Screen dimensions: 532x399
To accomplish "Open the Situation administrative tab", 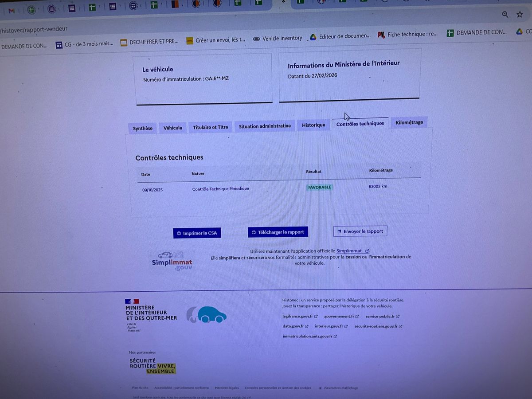I will pyautogui.click(x=265, y=126).
